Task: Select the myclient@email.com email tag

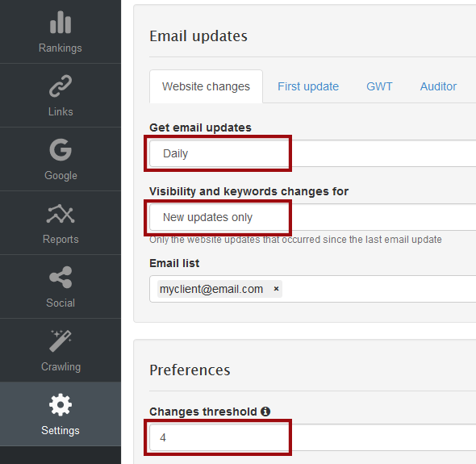Action: coord(211,289)
